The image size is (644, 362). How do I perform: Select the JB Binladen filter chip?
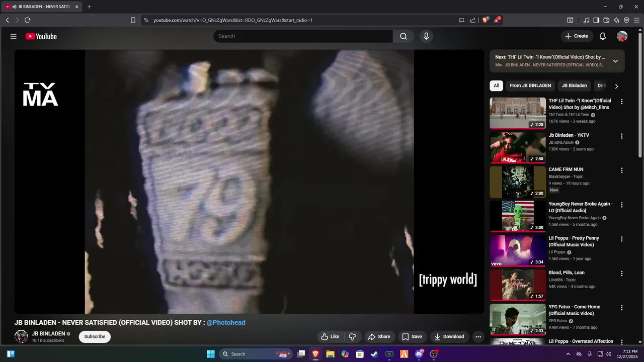tap(574, 85)
